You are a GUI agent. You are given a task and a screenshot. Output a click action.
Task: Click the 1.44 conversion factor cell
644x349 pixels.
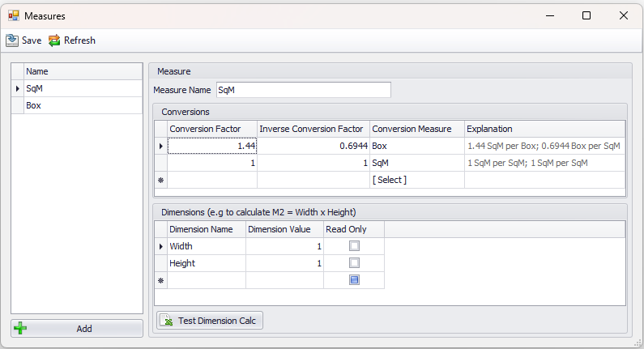click(x=212, y=146)
